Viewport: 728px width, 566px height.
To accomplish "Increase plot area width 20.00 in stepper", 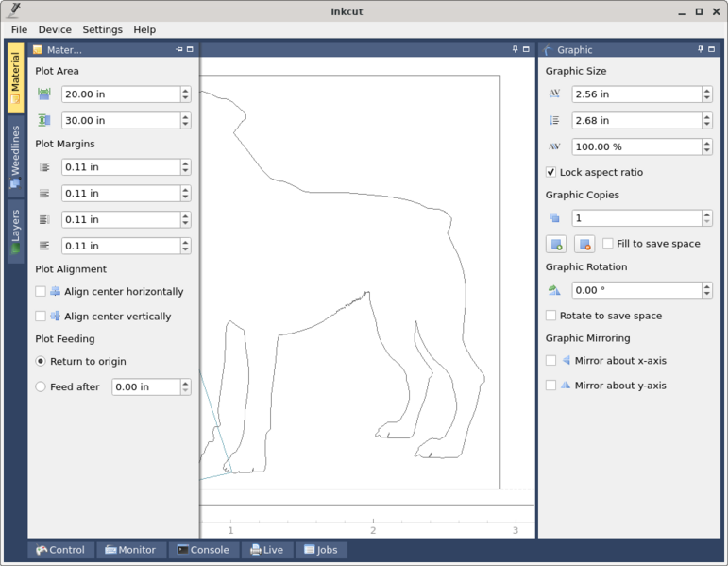I will click(186, 90).
